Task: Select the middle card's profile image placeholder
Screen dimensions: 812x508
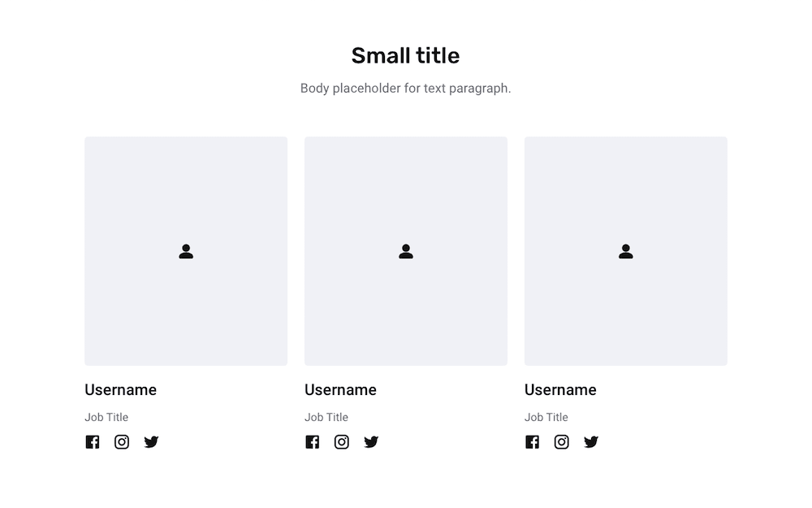Action: point(406,251)
